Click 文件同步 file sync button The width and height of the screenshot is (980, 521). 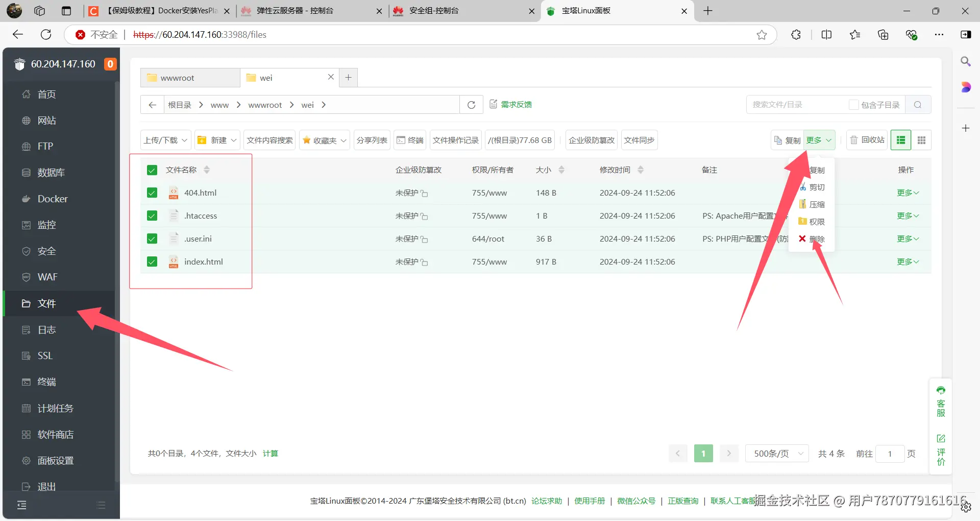(x=639, y=140)
